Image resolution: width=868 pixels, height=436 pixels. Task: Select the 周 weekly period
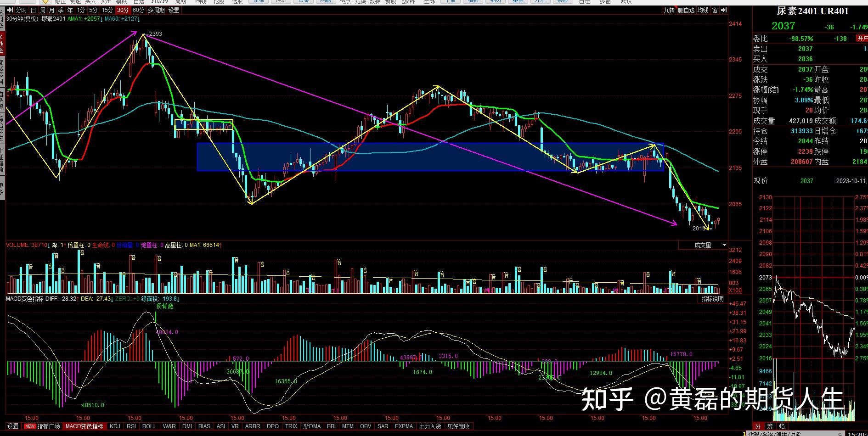point(42,10)
